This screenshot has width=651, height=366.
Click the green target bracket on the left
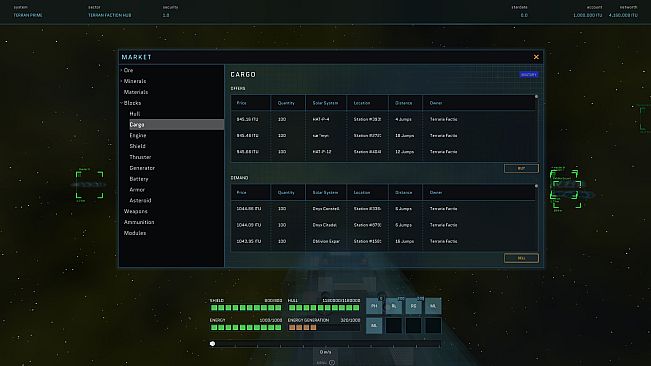[x=90, y=185]
